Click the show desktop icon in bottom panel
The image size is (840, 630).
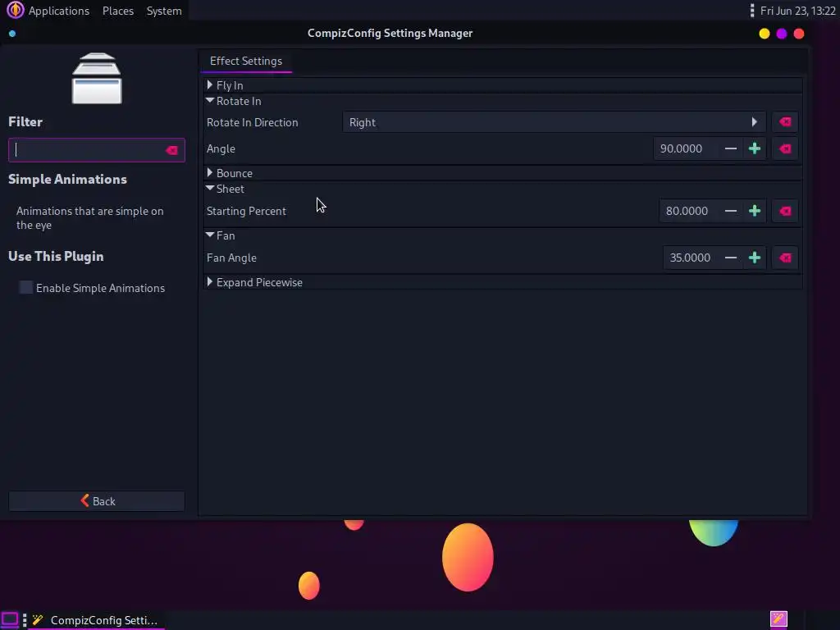point(10,620)
